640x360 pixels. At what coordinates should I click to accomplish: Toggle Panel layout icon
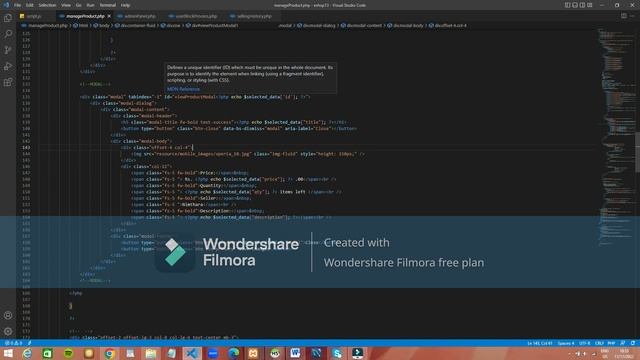[x=575, y=5]
